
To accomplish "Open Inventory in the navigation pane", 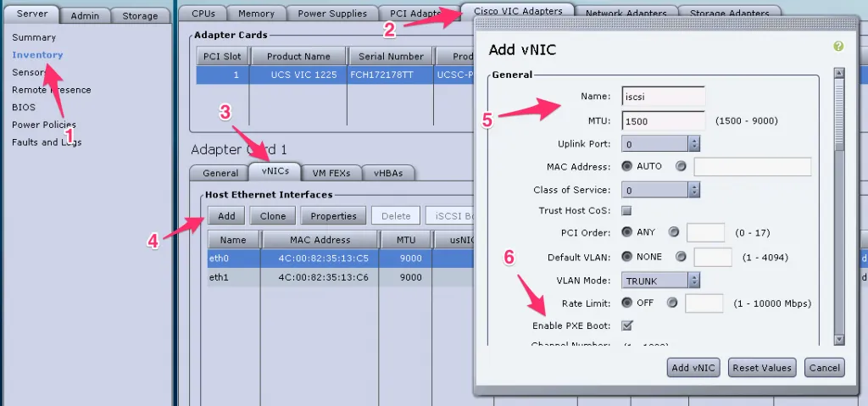I will [37, 55].
